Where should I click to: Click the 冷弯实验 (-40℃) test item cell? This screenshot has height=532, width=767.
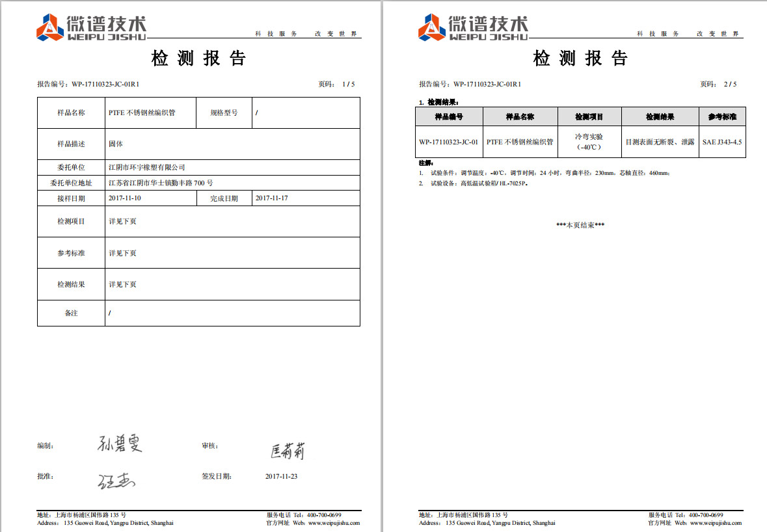click(x=589, y=142)
